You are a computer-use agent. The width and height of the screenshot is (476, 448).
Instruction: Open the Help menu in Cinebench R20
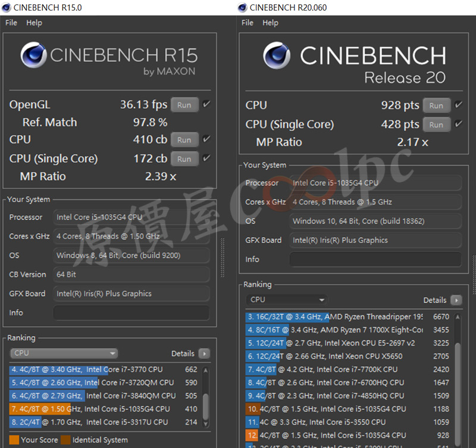[x=270, y=23]
